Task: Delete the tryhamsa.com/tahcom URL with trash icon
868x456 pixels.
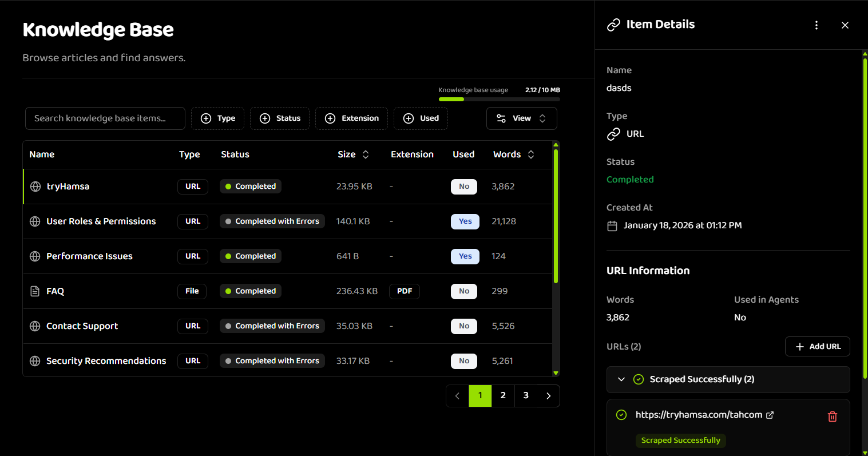Action: coord(833,417)
